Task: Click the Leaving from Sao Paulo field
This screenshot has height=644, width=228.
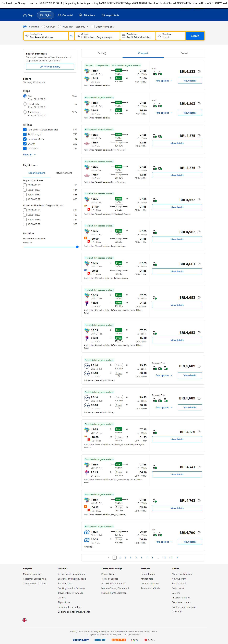Action: [x=46, y=36]
